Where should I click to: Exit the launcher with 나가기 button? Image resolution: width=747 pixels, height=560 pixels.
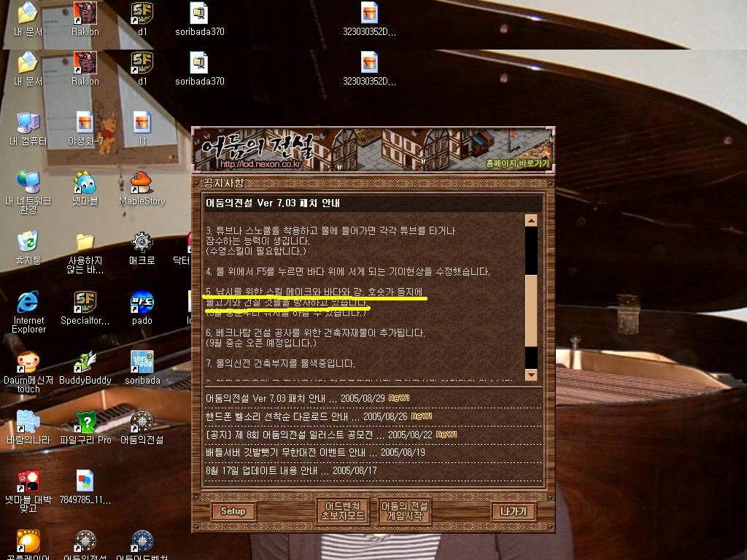[x=513, y=511]
